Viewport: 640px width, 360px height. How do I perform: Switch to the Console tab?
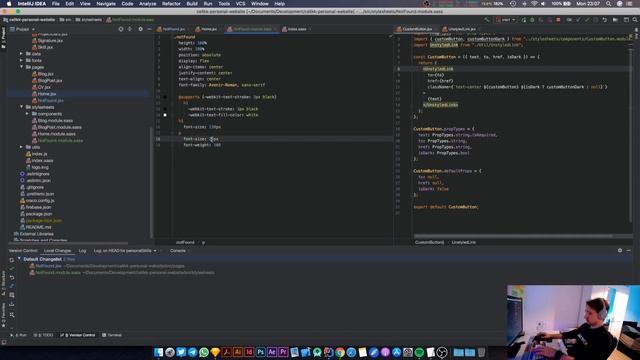(178, 251)
